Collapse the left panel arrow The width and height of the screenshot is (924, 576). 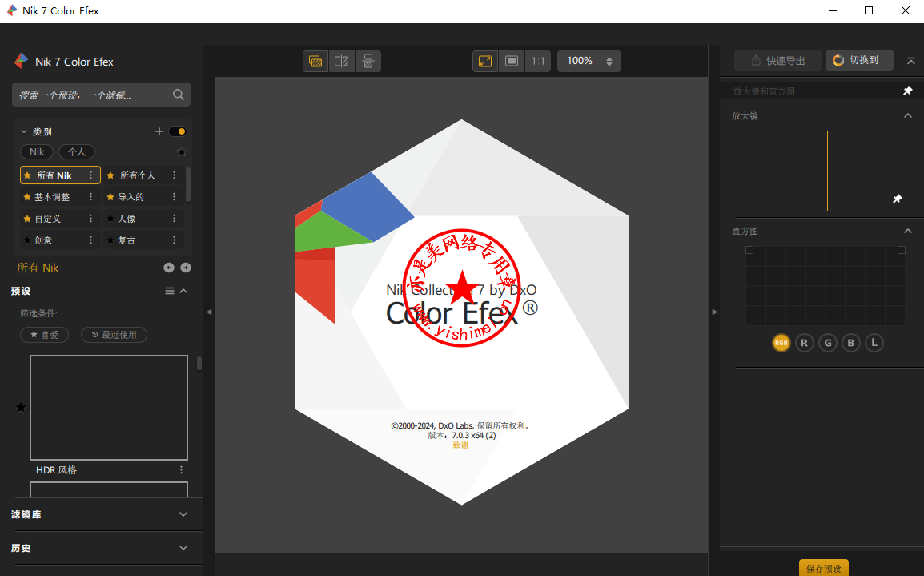click(x=209, y=312)
